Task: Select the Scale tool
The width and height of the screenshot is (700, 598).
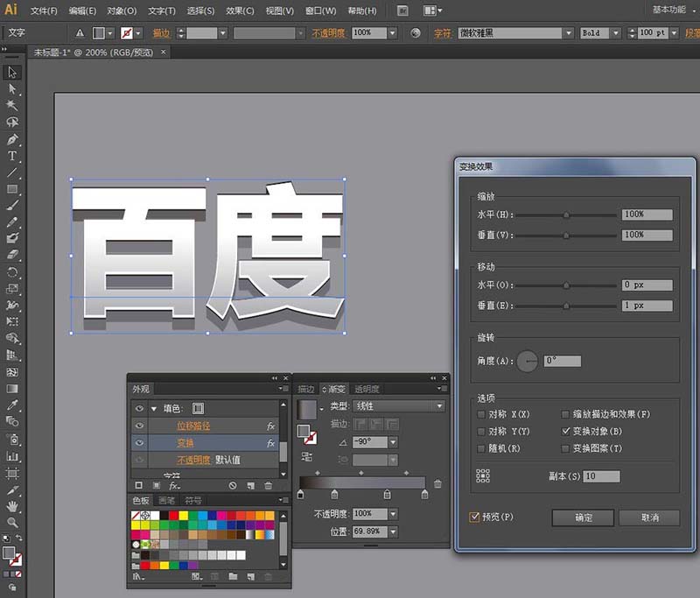Action: click(12, 289)
